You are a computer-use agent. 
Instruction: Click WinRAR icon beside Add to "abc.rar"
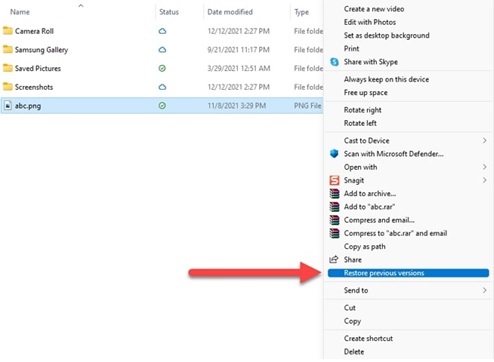pos(334,207)
